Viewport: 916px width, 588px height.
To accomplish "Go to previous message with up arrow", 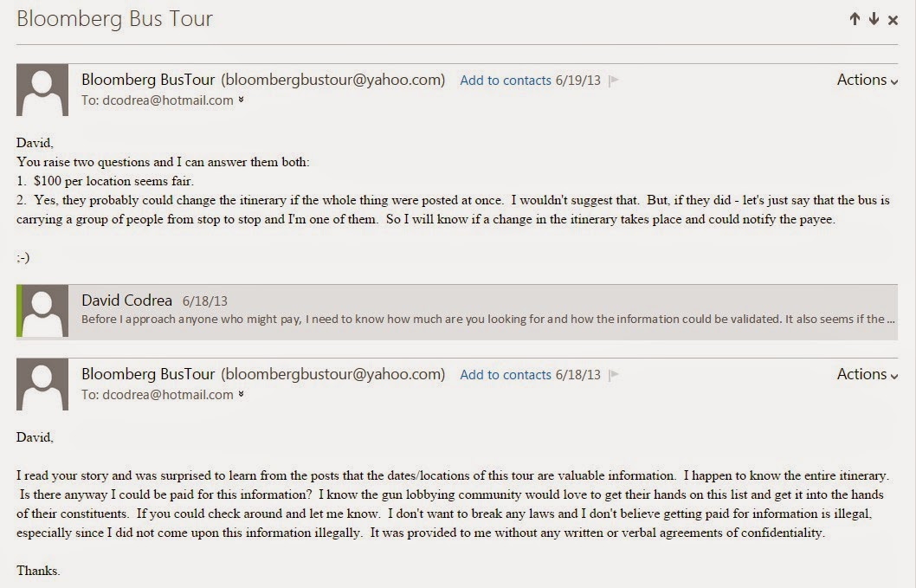I will tap(855, 19).
